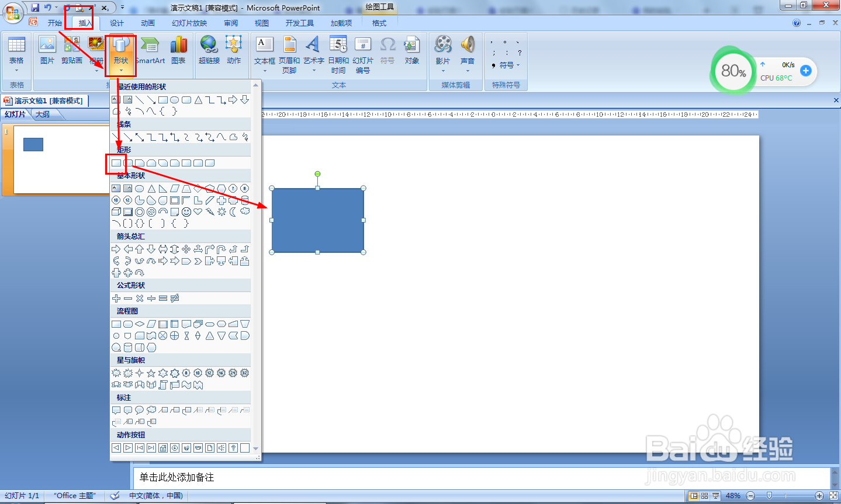Viewport: 841px width, 504px height.
Task: Insert a Picture from ribbon
Action: coord(47,50)
